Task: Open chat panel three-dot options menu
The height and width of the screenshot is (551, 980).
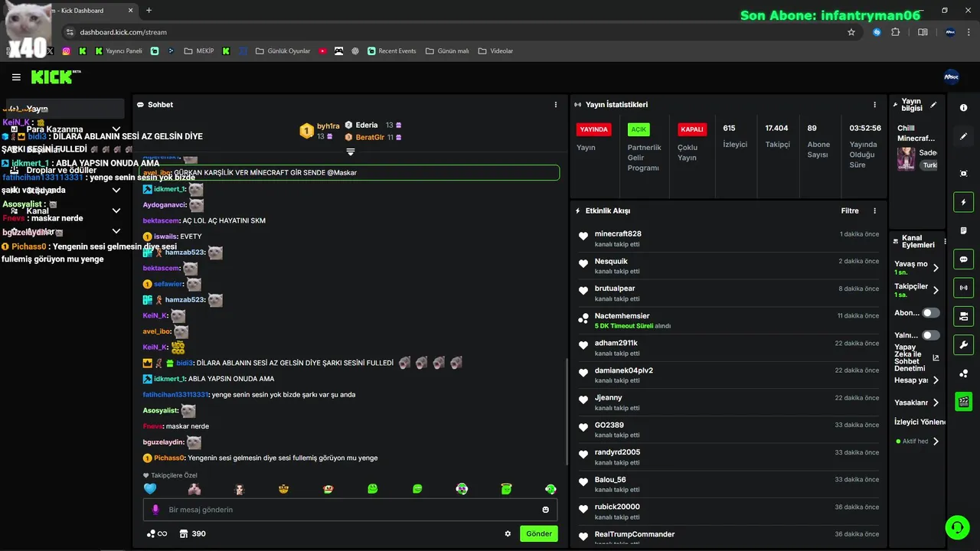Action: [556, 105]
